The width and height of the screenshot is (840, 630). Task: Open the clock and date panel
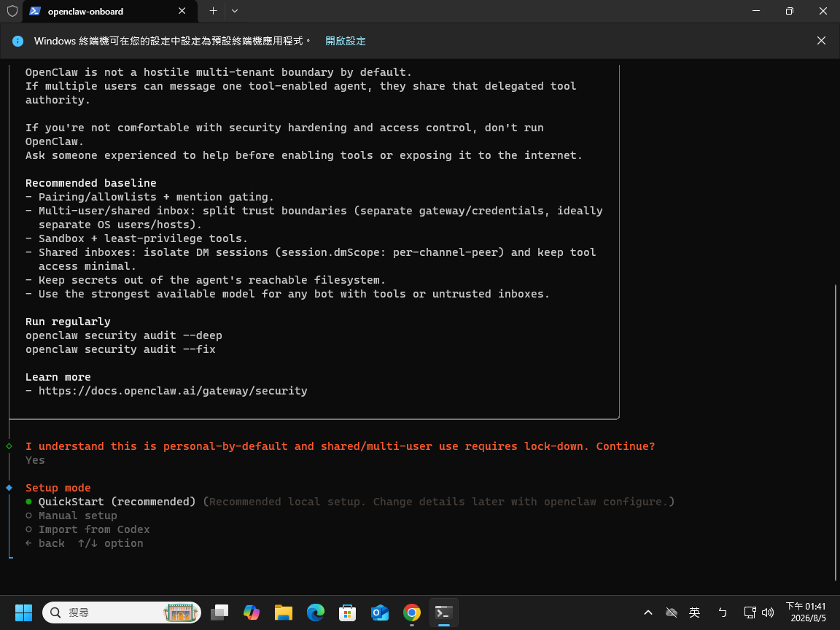[x=806, y=612]
